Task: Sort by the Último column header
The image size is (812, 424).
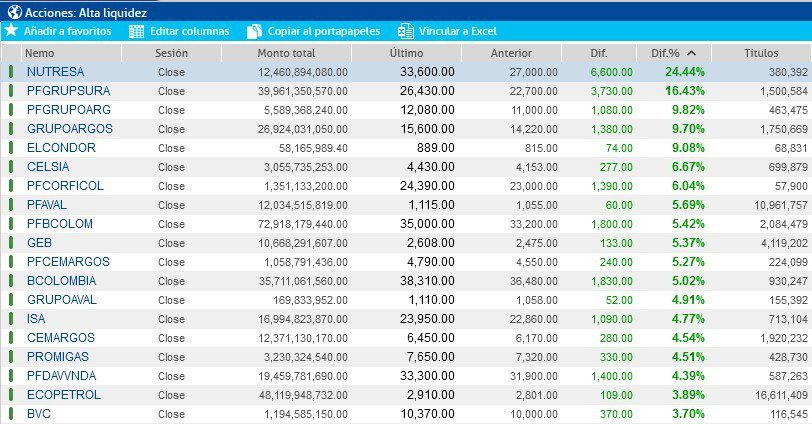Action: [407, 53]
